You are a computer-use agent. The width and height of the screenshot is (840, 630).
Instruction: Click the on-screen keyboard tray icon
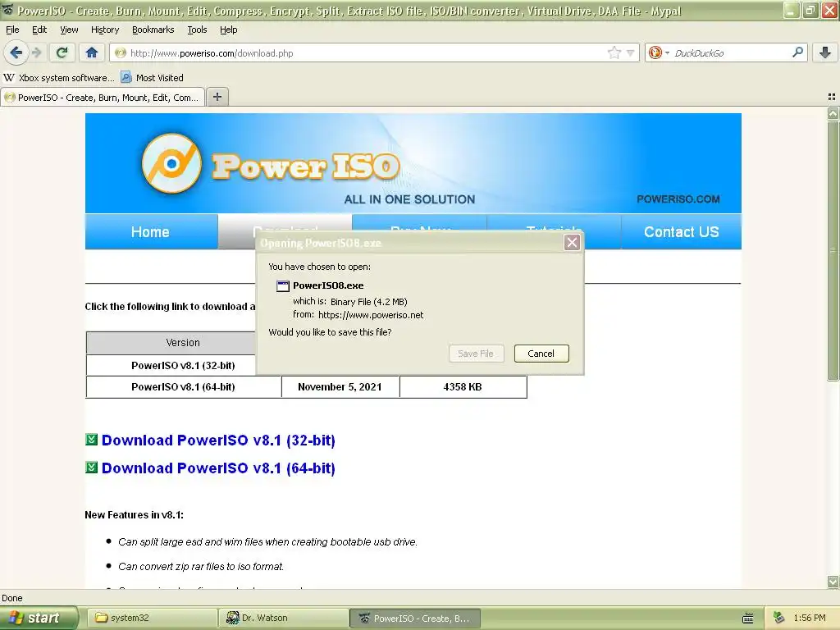click(748, 619)
